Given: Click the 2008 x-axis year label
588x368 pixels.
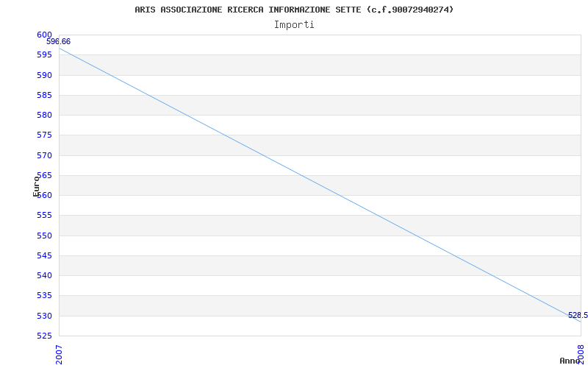Looking at the screenshot, I should click(x=581, y=355).
